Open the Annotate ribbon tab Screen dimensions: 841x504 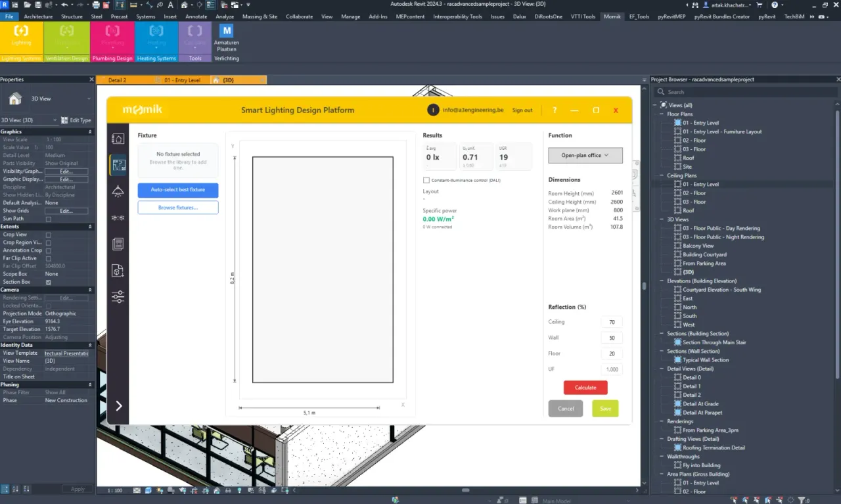(x=196, y=16)
